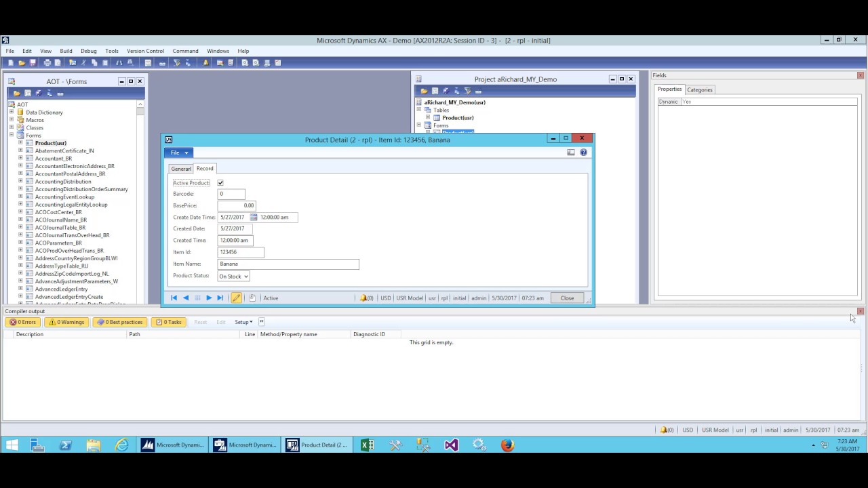Open the Version Control menu

pos(145,51)
